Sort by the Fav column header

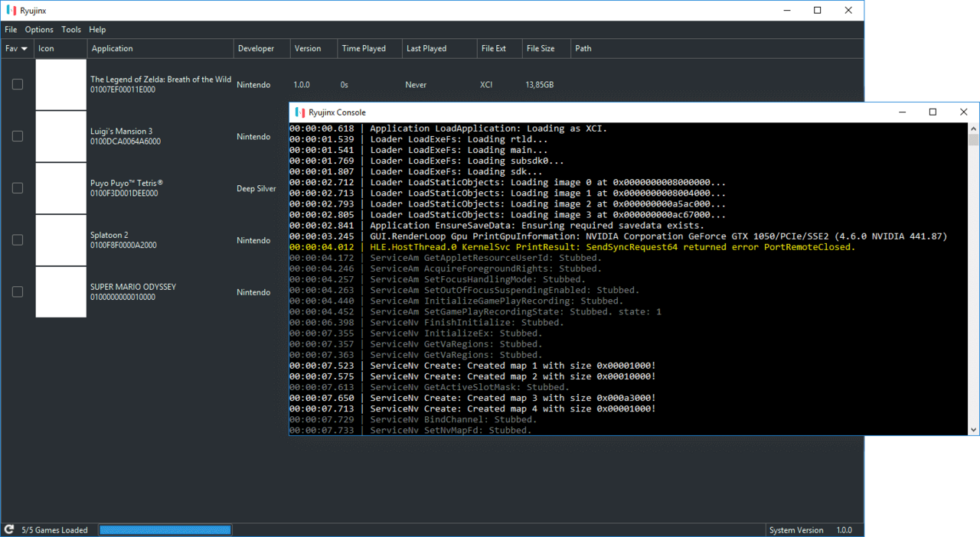click(17, 48)
